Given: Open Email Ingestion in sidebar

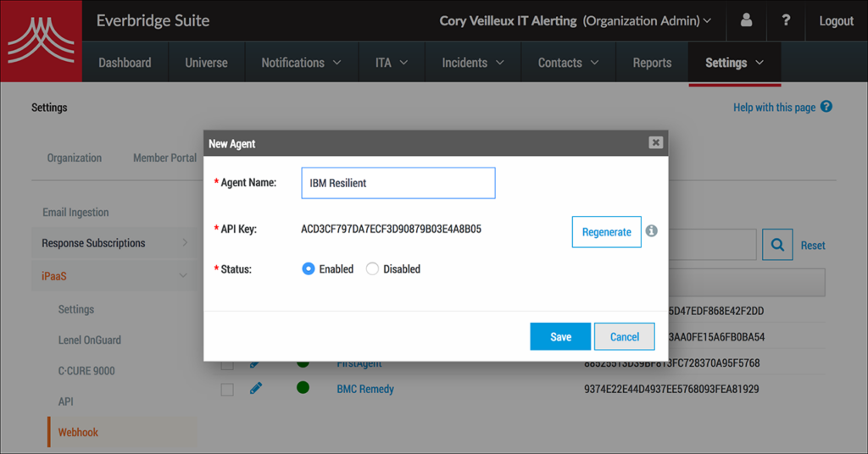Looking at the screenshot, I should pos(75,213).
